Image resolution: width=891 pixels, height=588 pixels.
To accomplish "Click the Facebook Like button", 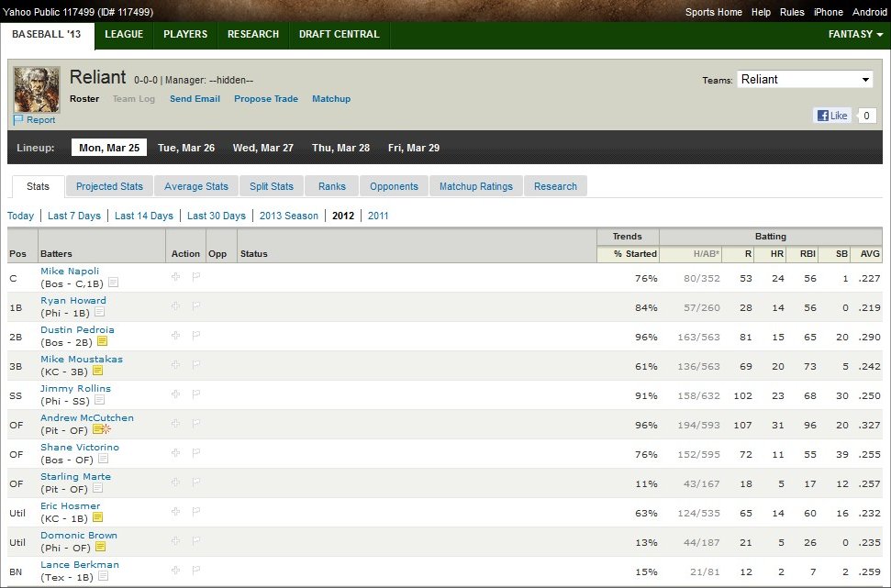I will click(832, 116).
